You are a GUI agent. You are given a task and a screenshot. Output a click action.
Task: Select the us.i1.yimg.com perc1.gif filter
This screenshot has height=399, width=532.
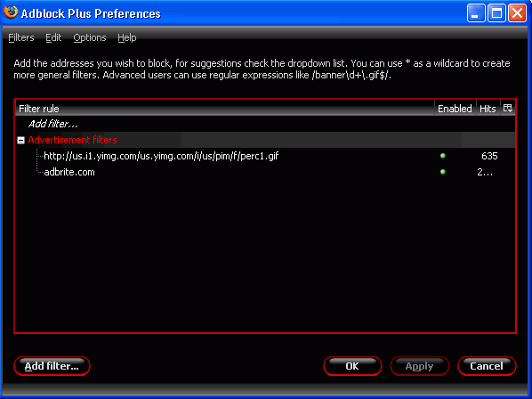click(161, 156)
